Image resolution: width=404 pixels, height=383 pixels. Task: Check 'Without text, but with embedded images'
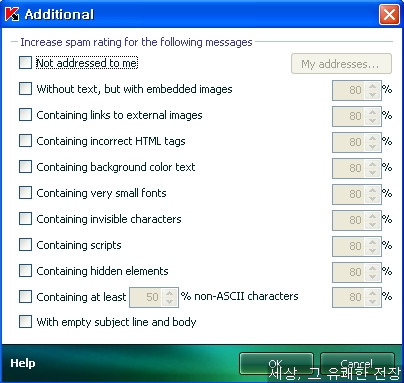(25, 89)
